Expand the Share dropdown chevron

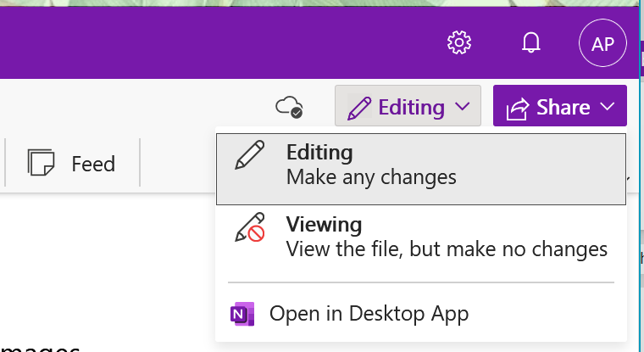point(607,107)
